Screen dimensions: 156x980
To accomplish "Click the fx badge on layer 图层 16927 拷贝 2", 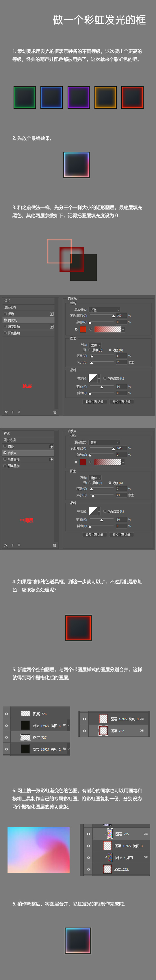I will click(64, 749).
